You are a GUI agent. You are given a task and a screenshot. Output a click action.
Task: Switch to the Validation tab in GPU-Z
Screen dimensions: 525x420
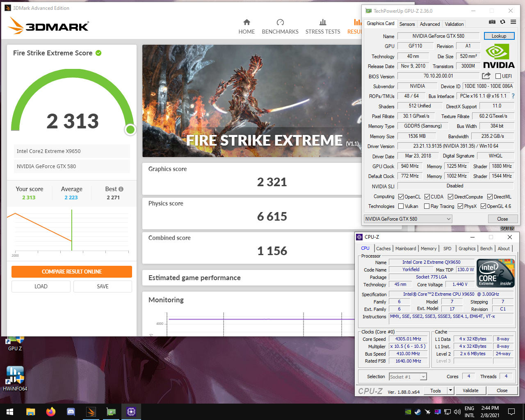tap(454, 24)
